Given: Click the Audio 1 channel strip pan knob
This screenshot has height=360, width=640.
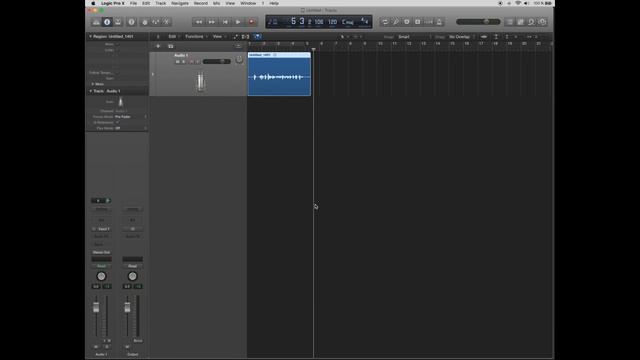Looking at the screenshot, I should (x=101, y=276).
